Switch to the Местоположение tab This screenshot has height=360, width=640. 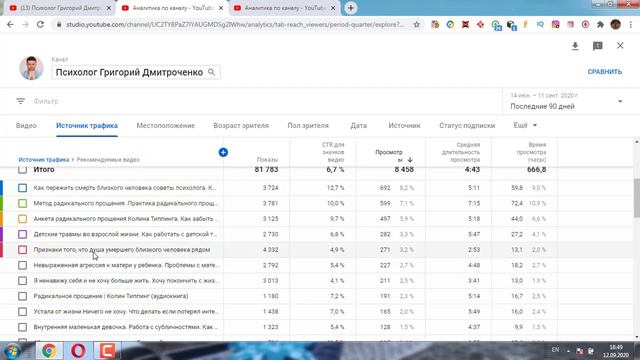point(166,126)
